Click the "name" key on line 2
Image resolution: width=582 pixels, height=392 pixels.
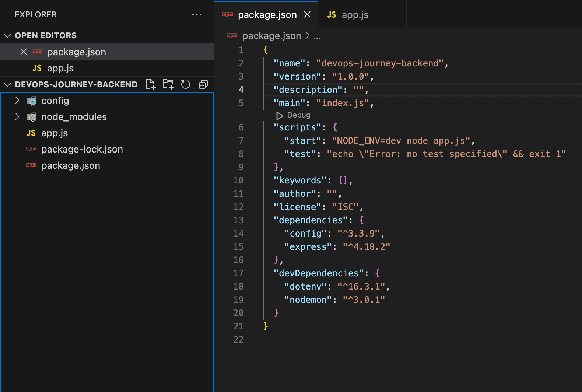tap(290, 63)
